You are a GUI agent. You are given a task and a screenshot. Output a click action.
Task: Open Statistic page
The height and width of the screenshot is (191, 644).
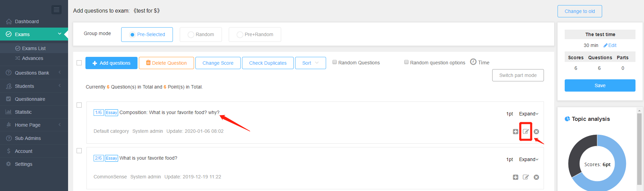click(34, 112)
